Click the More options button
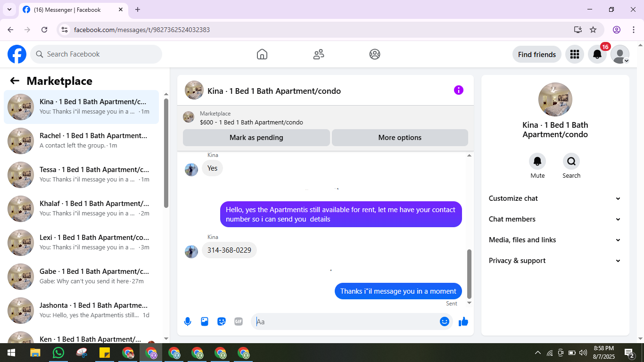Image resolution: width=644 pixels, height=362 pixels. point(400,138)
